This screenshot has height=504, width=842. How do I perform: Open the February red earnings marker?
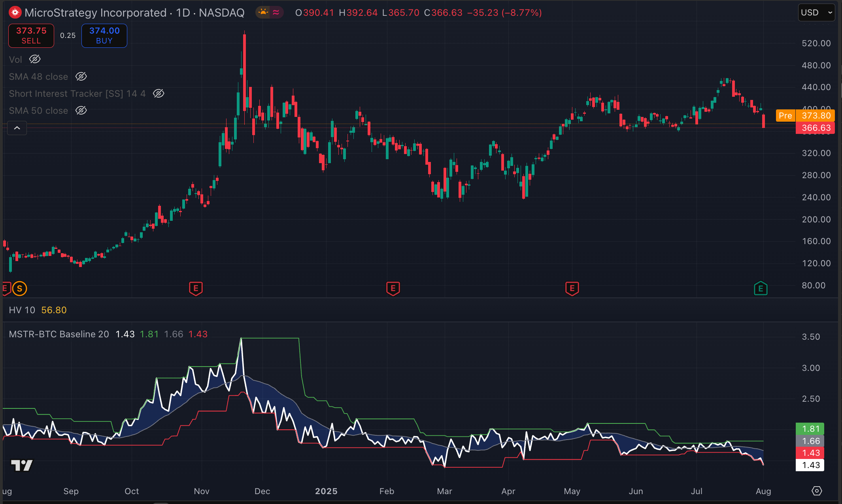coord(393,289)
